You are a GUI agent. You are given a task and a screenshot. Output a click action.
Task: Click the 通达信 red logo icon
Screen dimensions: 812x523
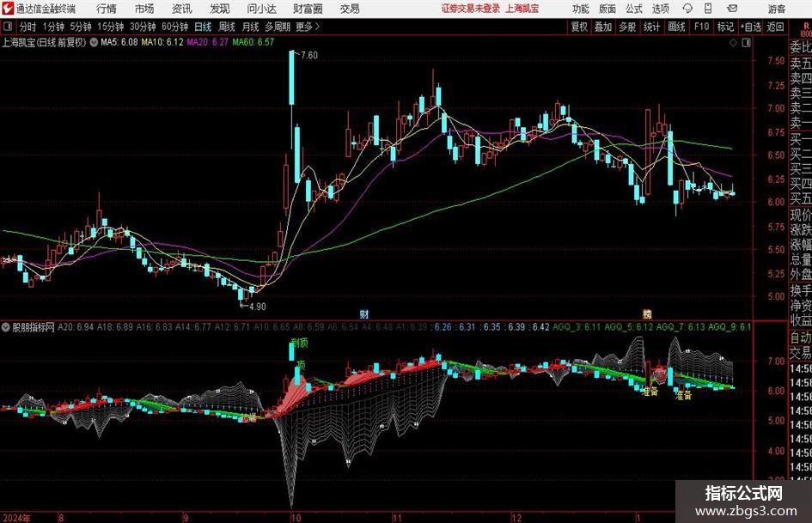tap(7, 9)
